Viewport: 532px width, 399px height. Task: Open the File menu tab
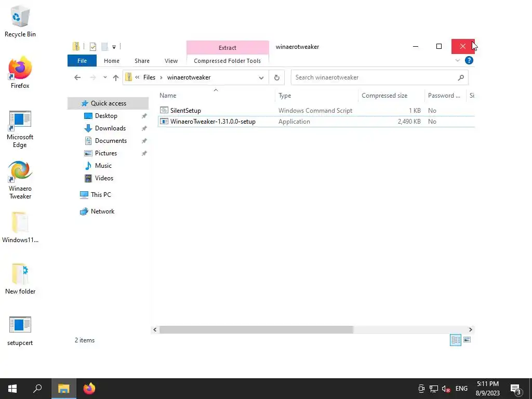click(82, 61)
